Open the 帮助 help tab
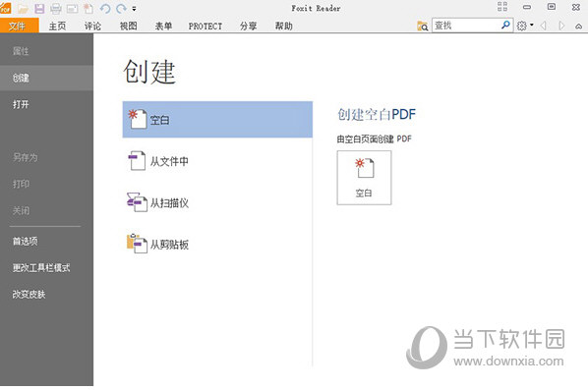Viewport: 588px width, 390px height. tap(283, 26)
